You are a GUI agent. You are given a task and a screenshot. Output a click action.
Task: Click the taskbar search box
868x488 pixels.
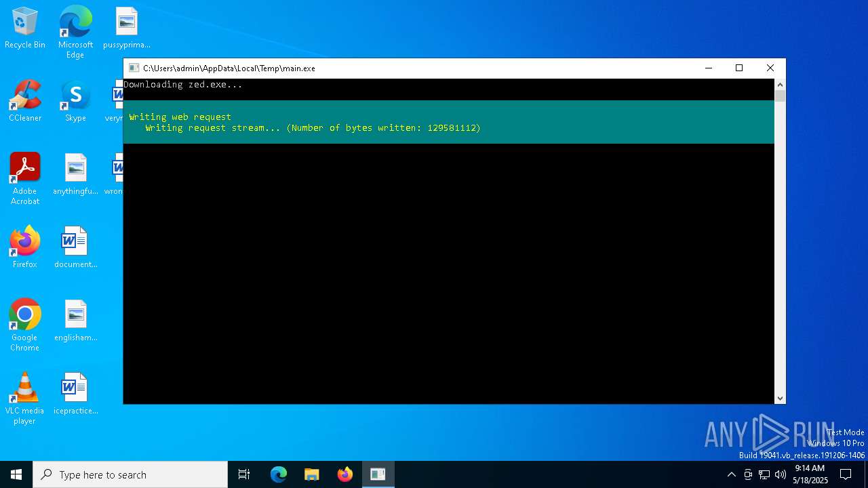[x=130, y=474]
